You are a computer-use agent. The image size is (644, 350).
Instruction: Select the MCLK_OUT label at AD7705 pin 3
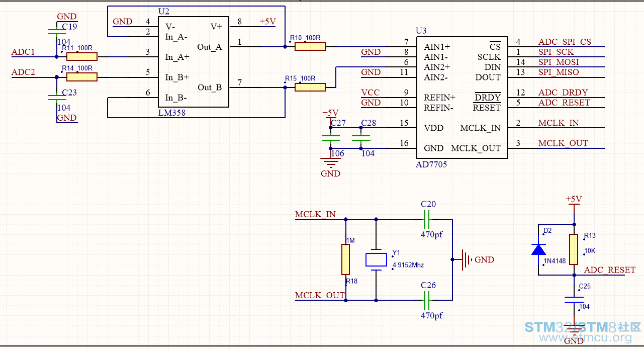pyautogui.click(x=563, y=143)
